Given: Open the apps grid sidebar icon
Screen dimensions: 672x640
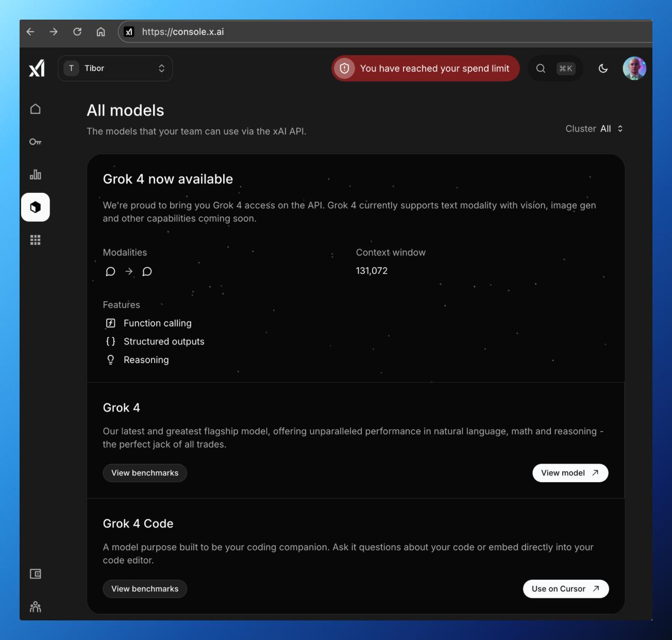Looking at the screenshot, I should coord(36,240).
